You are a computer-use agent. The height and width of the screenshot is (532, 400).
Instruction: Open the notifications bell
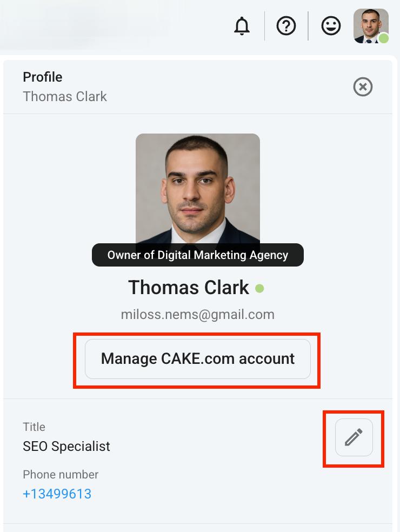tap(242, 26)
